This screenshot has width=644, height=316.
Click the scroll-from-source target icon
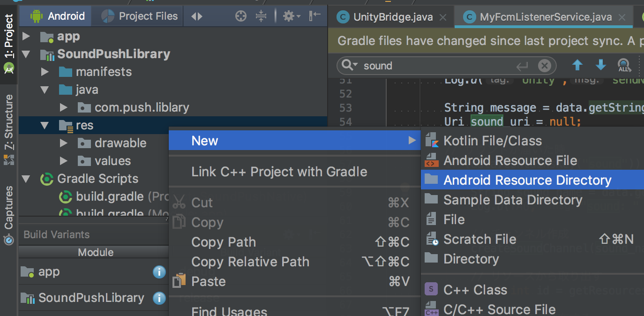click(240, 16)
